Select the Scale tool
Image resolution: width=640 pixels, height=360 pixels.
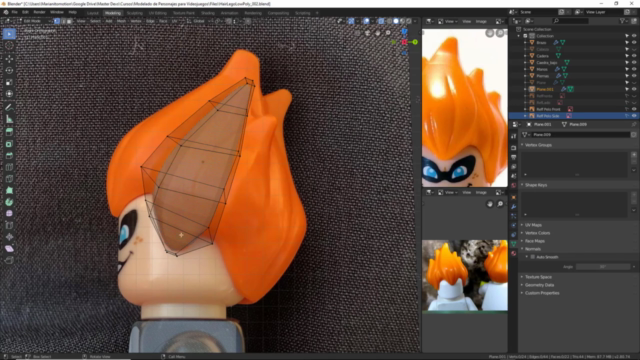(x=9, y=82)
